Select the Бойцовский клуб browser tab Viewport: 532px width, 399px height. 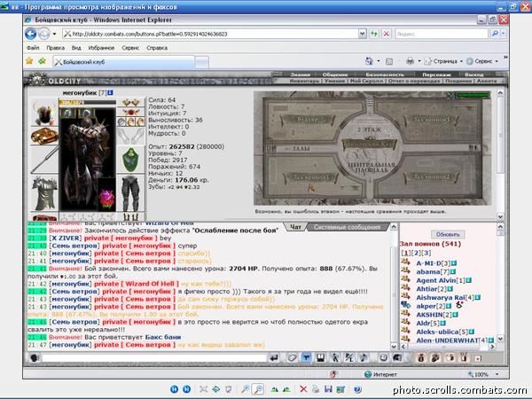[x=124, y=62]
